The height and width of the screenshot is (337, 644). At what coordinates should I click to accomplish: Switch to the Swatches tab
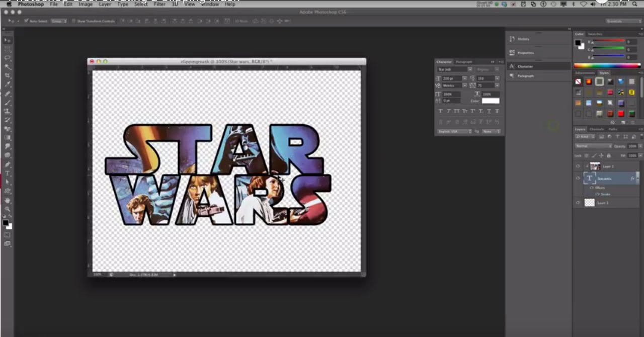coord(595,34)
